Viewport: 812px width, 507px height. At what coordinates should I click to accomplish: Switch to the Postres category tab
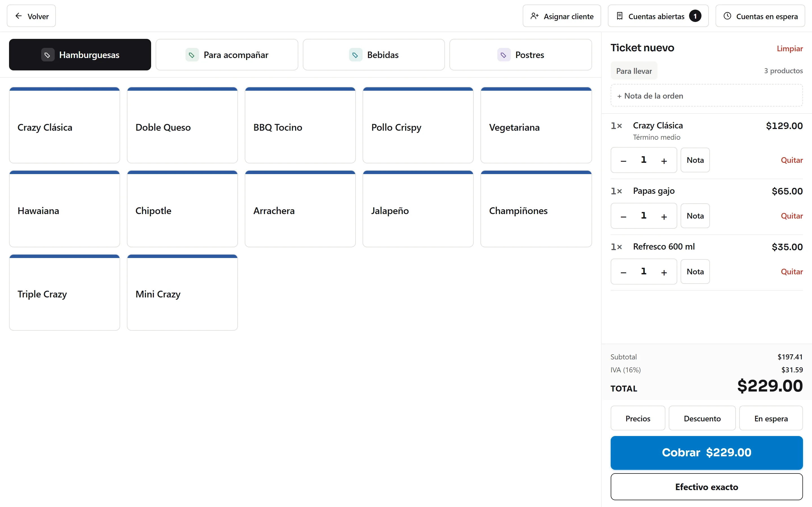520,55
